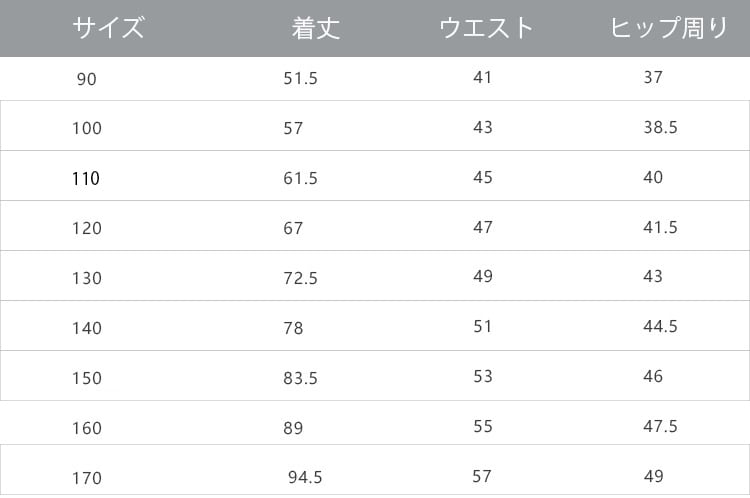Image resolution: width=750 pixels, height=498 pixels.
Task: Click the ウエスト column header
Action: (x=487, y=28)
